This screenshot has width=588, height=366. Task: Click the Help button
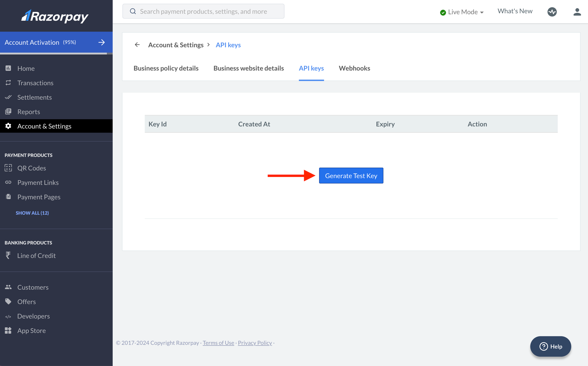pyautogui.click(x=551, y=346)
